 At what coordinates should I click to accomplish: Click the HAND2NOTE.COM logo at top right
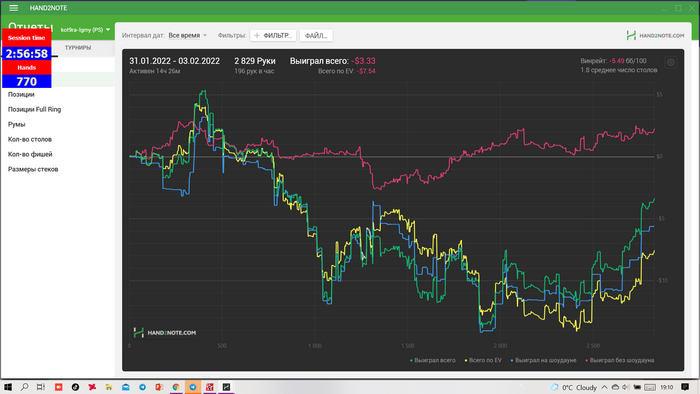tap(655, 35)
